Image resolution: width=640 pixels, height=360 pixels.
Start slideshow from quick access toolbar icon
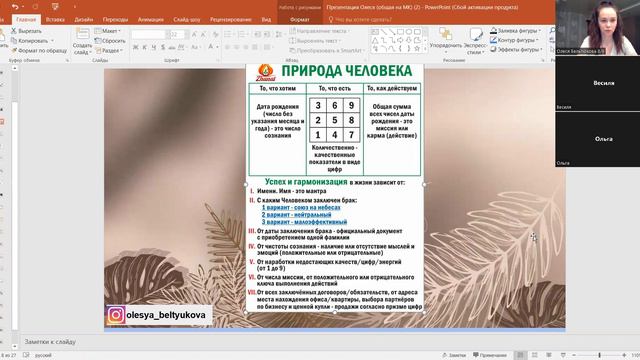(x=55, y=7)
